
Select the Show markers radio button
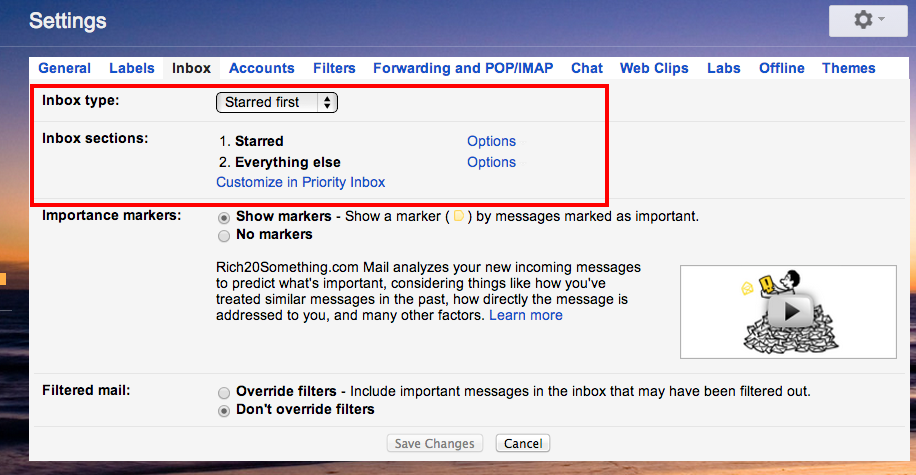pos(224,217)
